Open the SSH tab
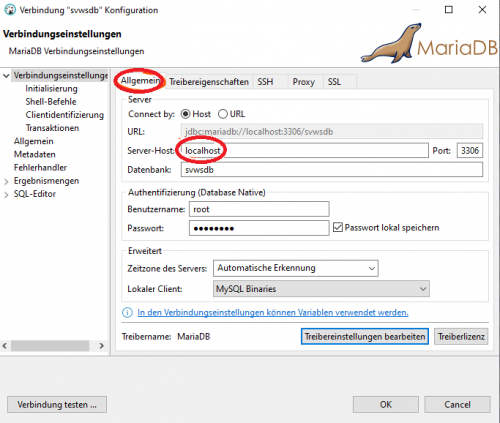 [265, 82]
